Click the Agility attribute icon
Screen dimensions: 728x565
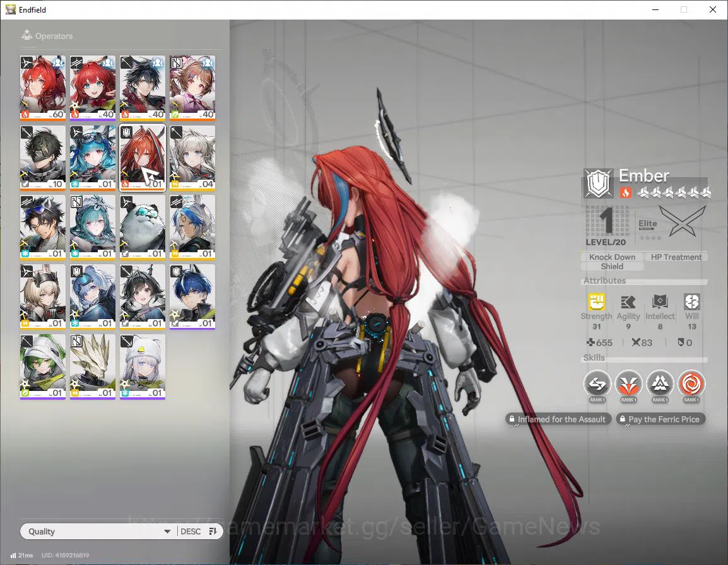[628, 302]
